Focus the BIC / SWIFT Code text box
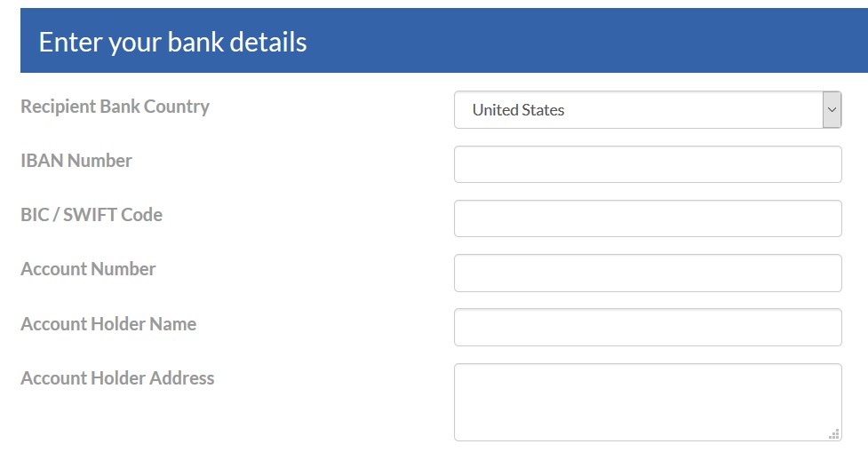Screen dimensions: 868x460 648,218
